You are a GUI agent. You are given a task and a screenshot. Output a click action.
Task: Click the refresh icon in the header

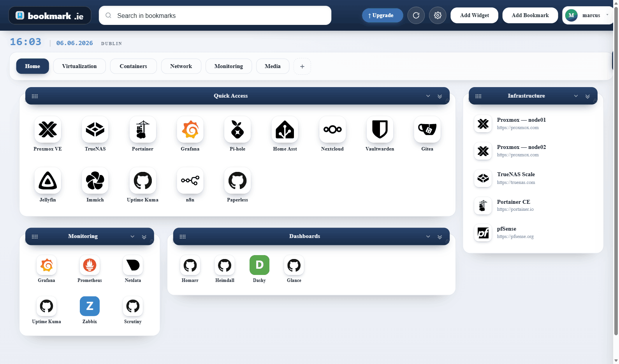tap(416, 16)
